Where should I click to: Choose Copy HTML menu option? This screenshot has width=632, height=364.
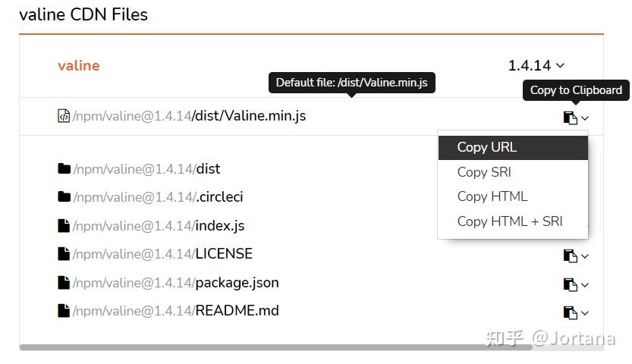(492, 196)
